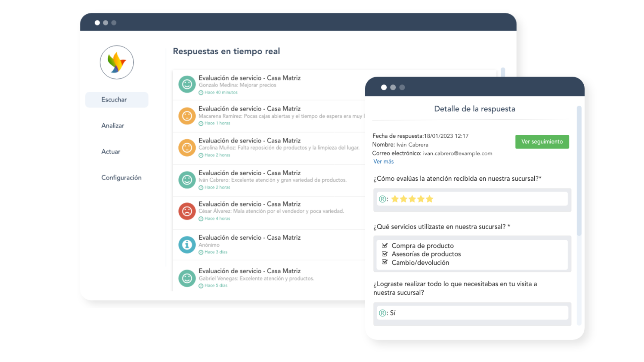Click red sad face for César Álvarez response

coord(187,211)
